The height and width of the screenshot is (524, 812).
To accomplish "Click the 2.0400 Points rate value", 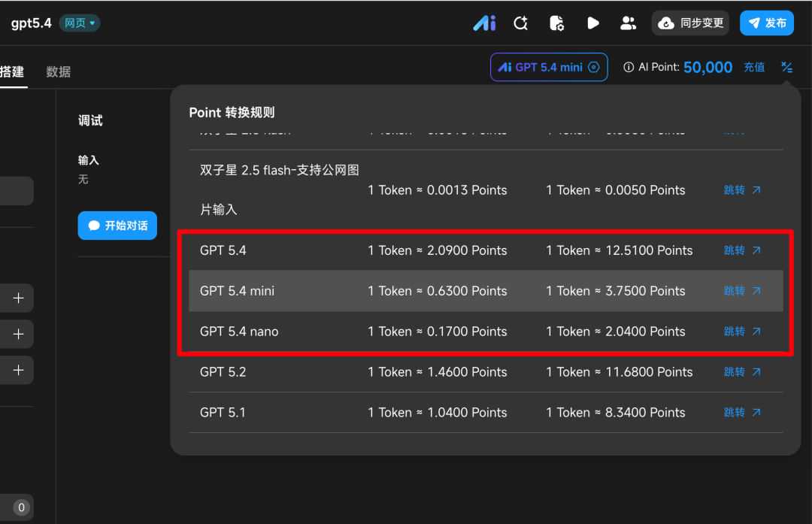I will (x=645, y=332).
